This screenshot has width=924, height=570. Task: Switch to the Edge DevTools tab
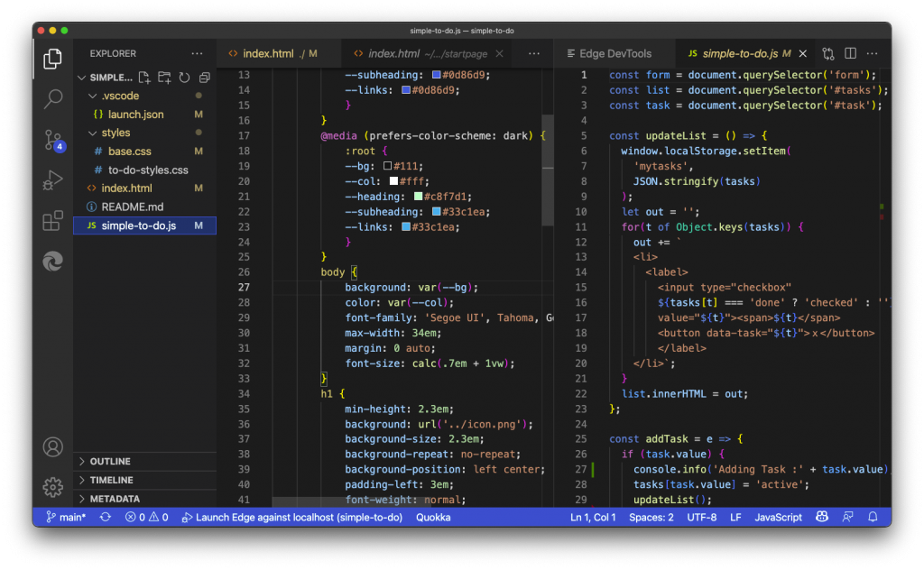[615, 53]
